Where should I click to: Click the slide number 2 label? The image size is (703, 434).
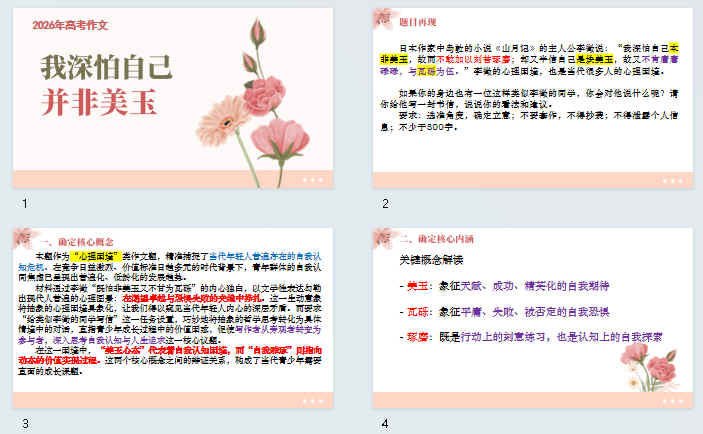pyautogui.click(x=385, y=205)
